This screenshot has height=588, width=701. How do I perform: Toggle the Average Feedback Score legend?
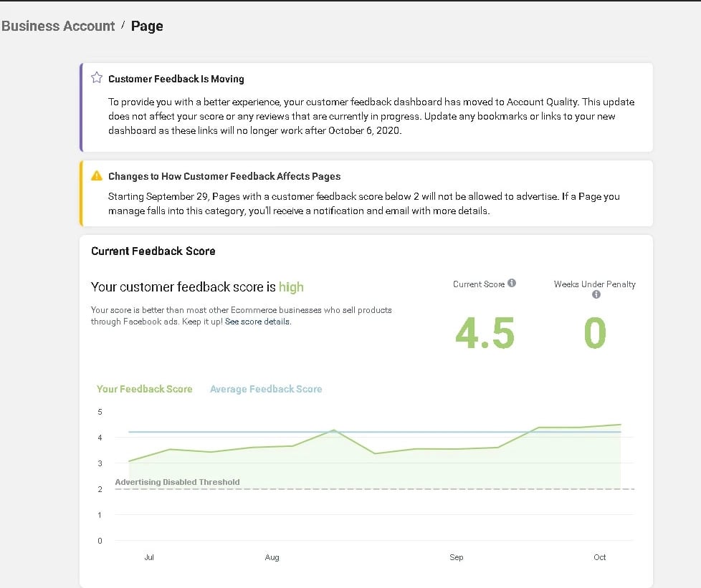click(266, 389)
